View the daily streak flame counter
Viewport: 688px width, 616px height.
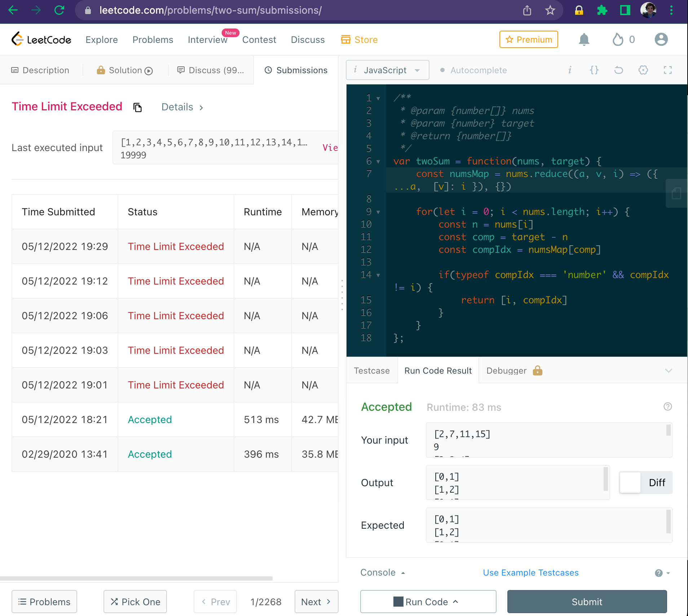click(623, 39)
